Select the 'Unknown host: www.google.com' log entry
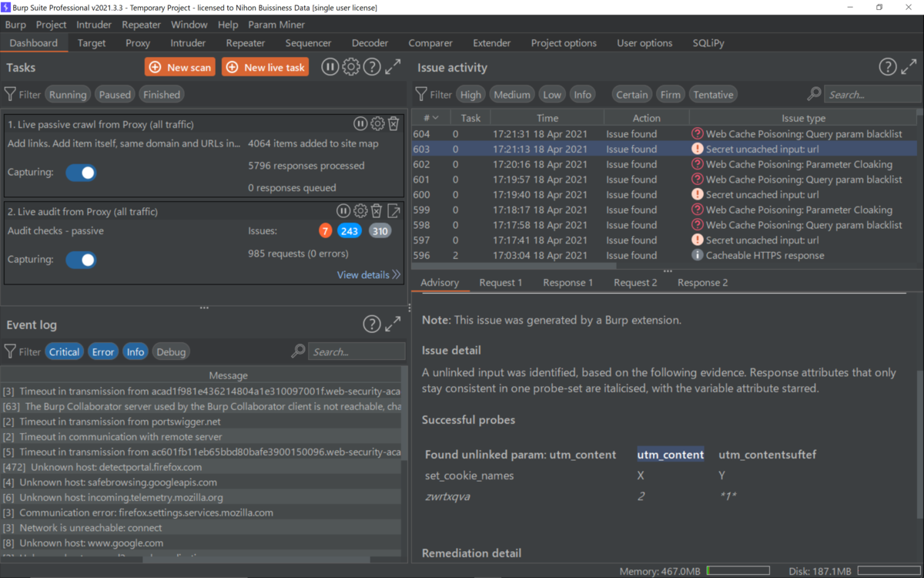This screenshot has width=924, height=578. [x=201, y=543]
